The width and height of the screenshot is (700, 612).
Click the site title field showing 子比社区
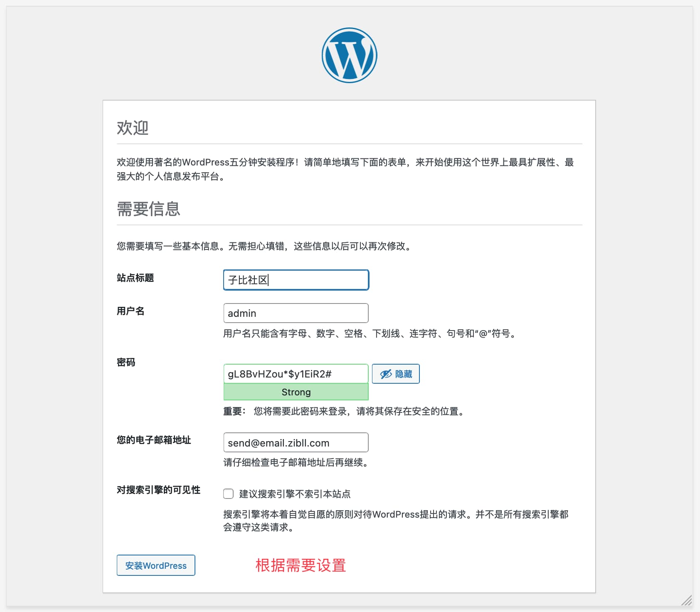(296, 280)
